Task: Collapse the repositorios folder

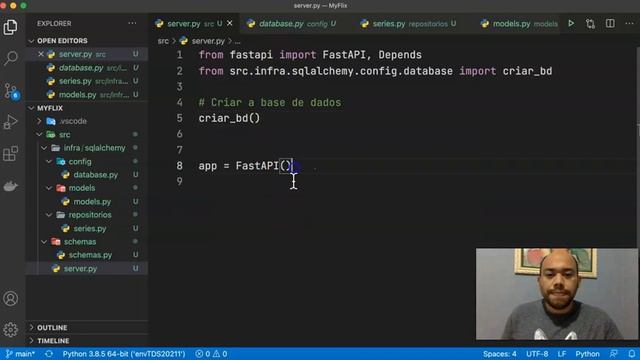Action: (x=90, y=215)
